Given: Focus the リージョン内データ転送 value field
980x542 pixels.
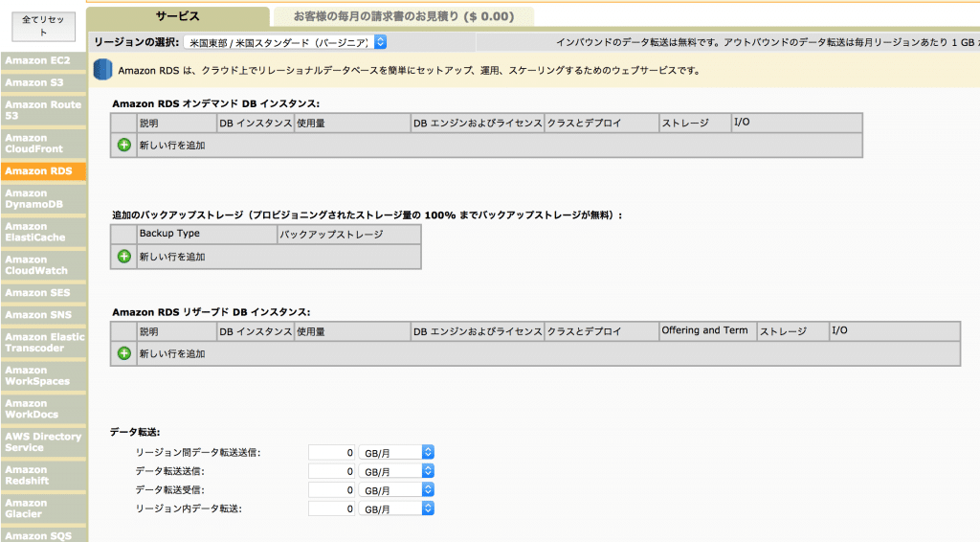Looking at the screenshot, I should 332,508.
